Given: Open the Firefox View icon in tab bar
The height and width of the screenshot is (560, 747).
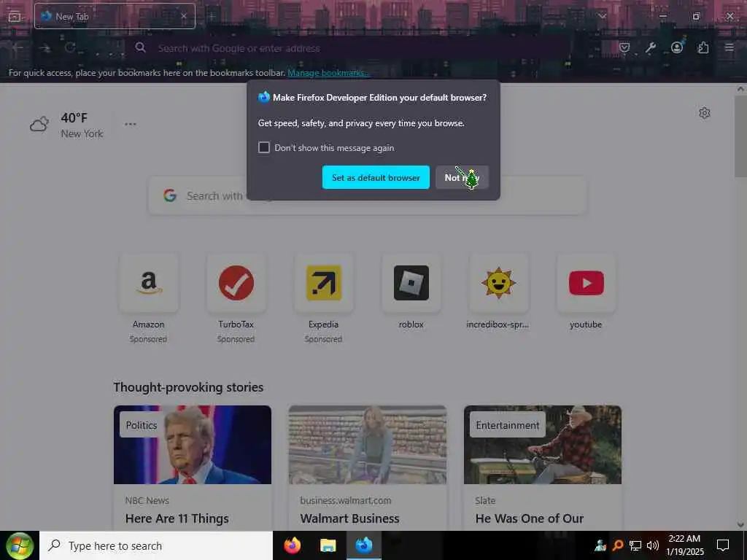Looking at the screenshot, I should 15,17.
